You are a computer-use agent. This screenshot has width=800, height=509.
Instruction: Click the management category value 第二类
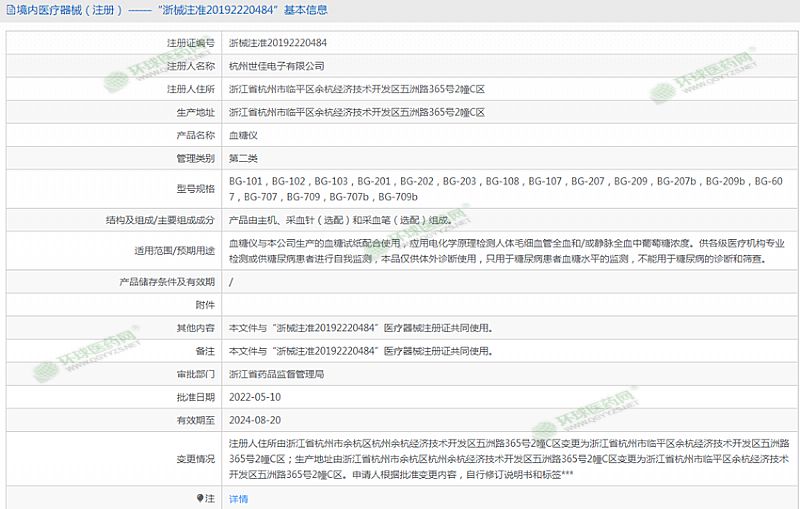[243, 158]
